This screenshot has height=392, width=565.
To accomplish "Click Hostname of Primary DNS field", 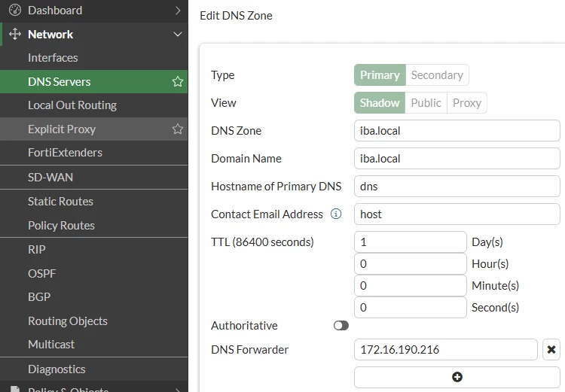I will pyautogui.click(x=457, y=186).
